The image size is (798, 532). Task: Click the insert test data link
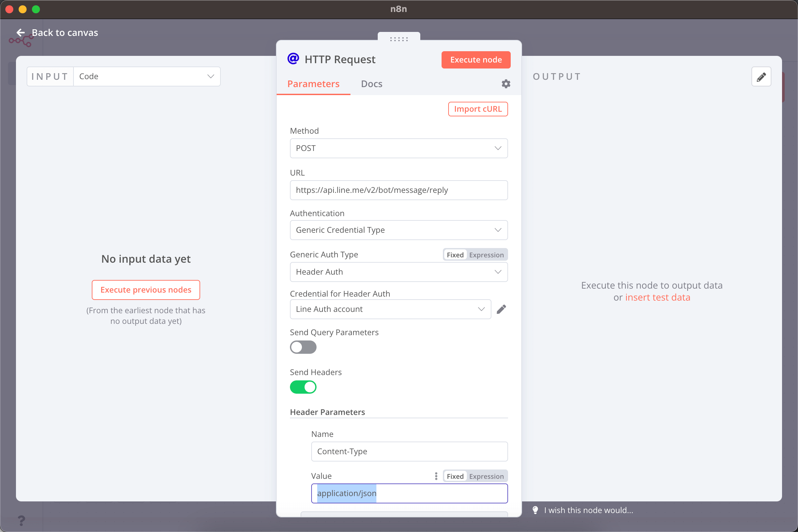coord(658,297)
